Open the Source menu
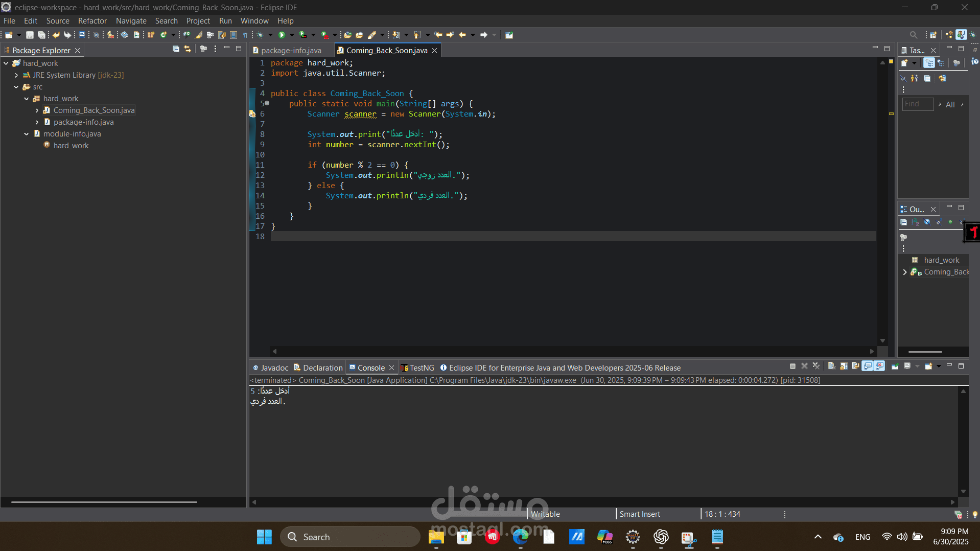Image resolution: width=980 pixels, height=551 pixels. 58,21
